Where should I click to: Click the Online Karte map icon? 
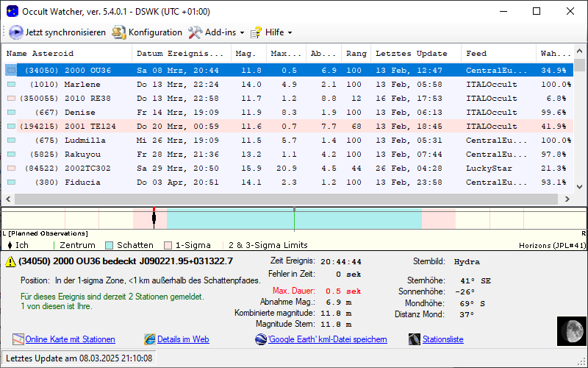pyautogui.click(x=18, y=339)
